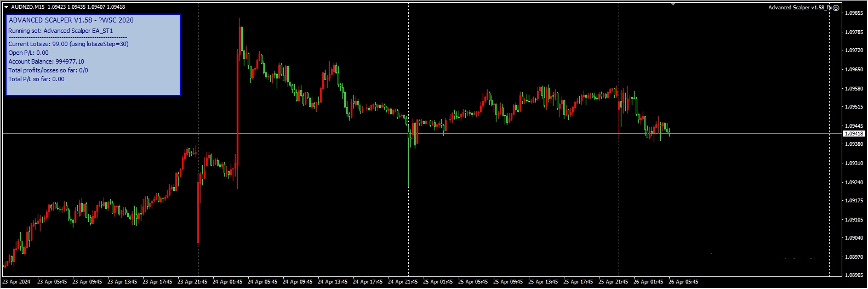Click the Account Balance: 994977.10 line
This screenshot has width=868, height=289.
tap(46, 61)
